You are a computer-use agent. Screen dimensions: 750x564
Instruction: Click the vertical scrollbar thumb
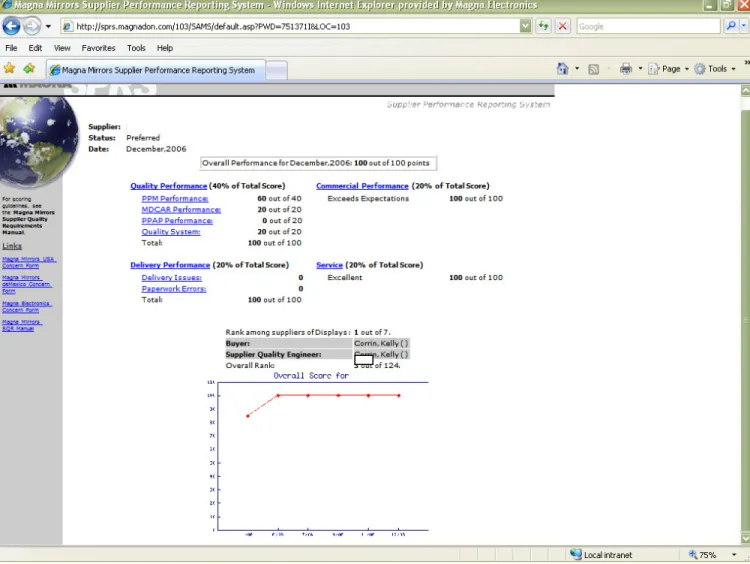(745, 318)
